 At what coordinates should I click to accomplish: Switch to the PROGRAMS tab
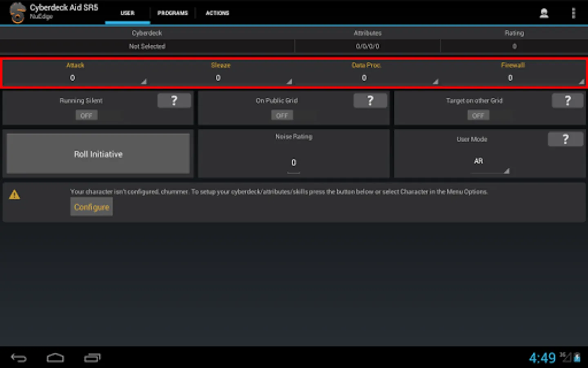pos(173,13)
